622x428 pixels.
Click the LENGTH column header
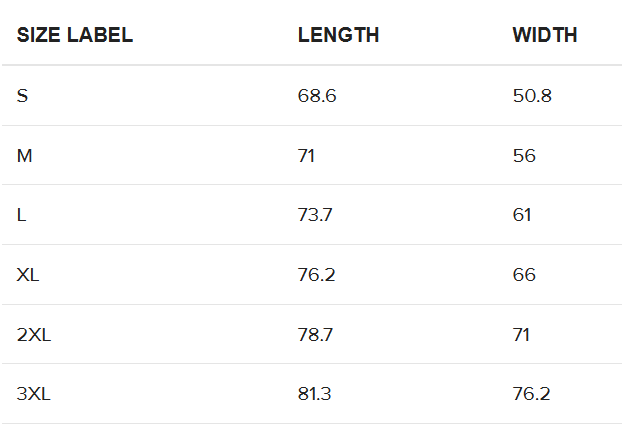coord(338,35)
